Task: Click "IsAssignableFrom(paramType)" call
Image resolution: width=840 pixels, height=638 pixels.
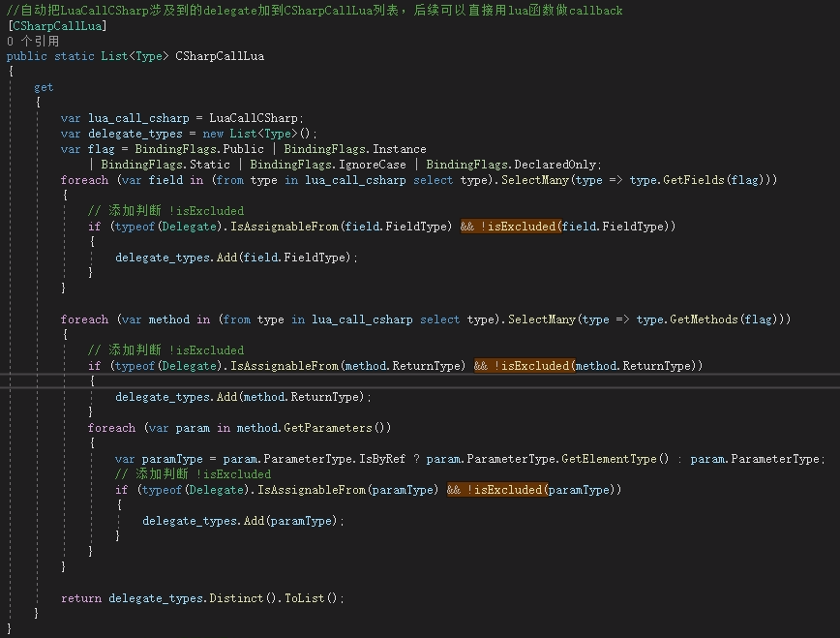Action: (347, 490)
